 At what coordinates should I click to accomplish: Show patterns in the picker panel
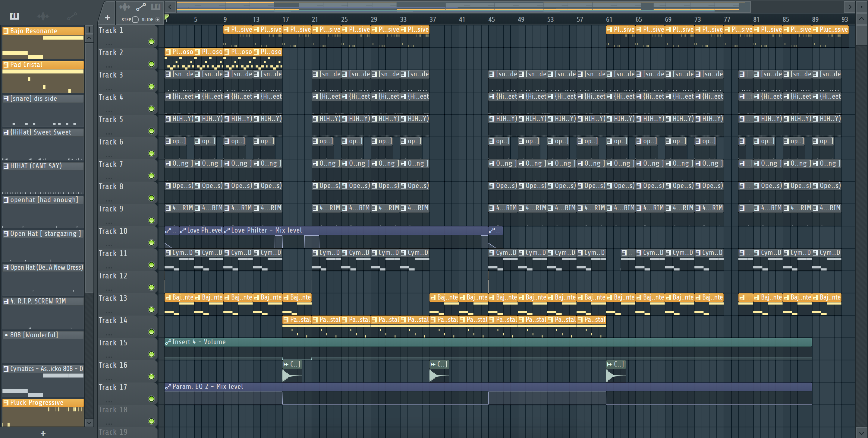click(x=14, y=16)
